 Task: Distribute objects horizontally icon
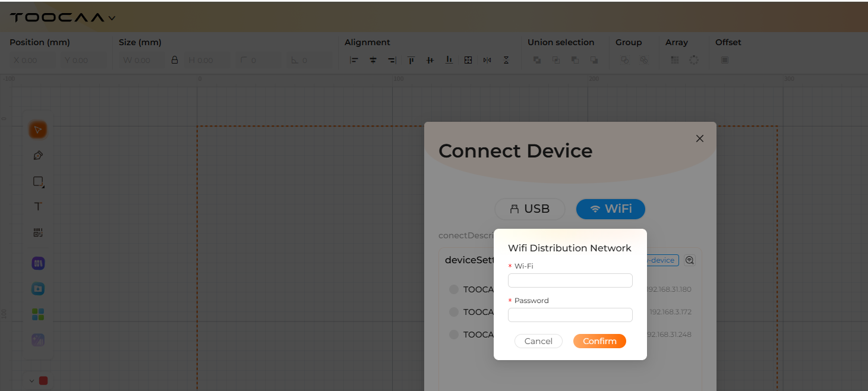487,60
